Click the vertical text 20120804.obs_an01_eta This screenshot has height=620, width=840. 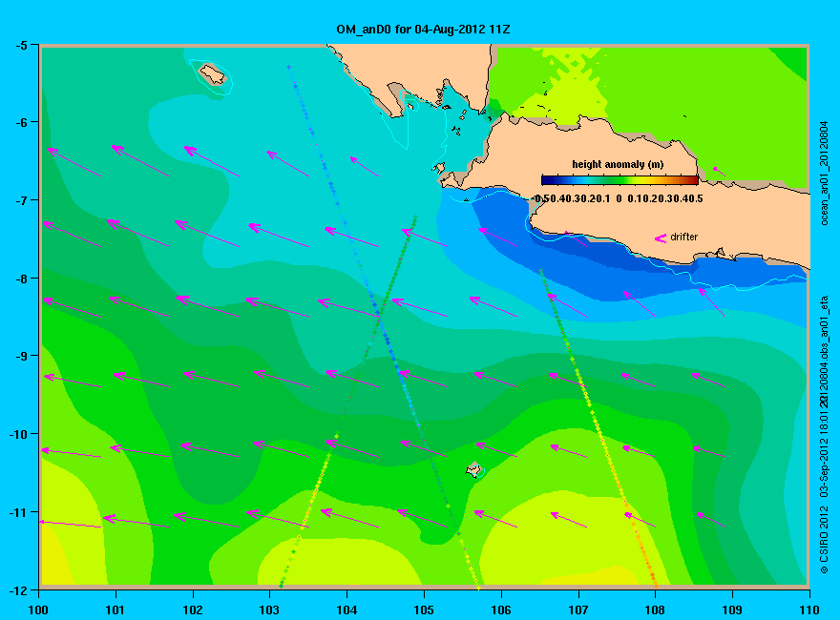pyautogui.click(x=825, y=352)
